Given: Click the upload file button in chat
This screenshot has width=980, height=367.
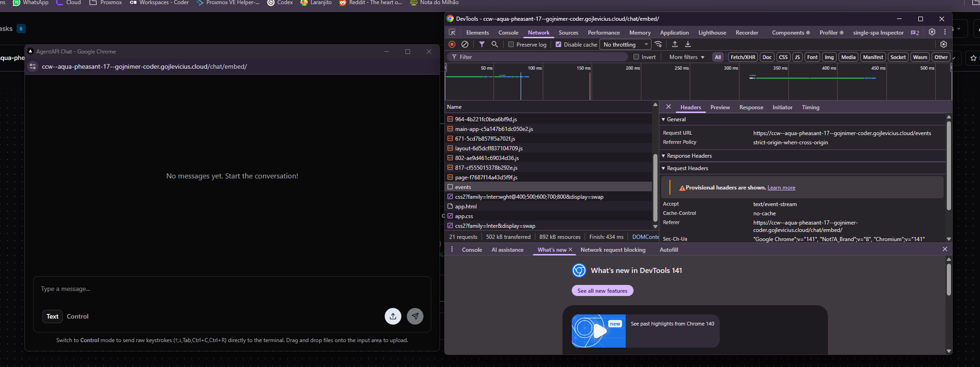Looking at the screenshot, I should click(x=393, y=316).
